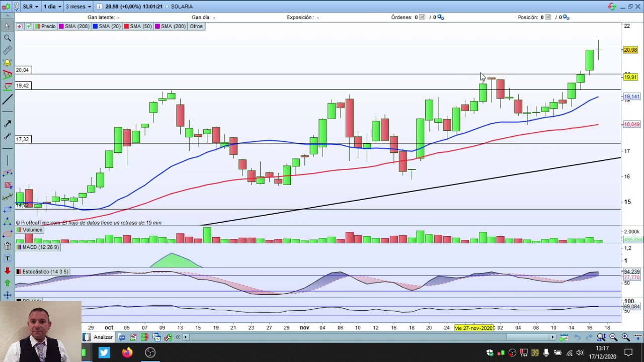Click the radio circle beside SOLARIA
The width and height of the screenshot is (644, 362).
[x=167, y=7]
